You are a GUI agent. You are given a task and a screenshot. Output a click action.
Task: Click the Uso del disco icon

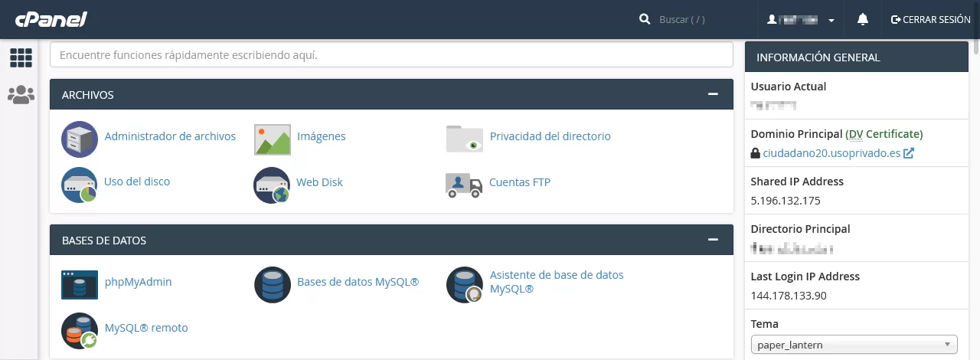point(80,185)
